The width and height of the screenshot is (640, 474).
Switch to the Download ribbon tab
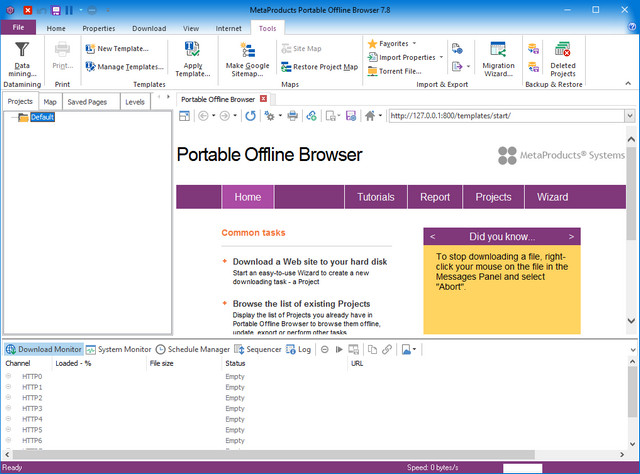[149, 29]
